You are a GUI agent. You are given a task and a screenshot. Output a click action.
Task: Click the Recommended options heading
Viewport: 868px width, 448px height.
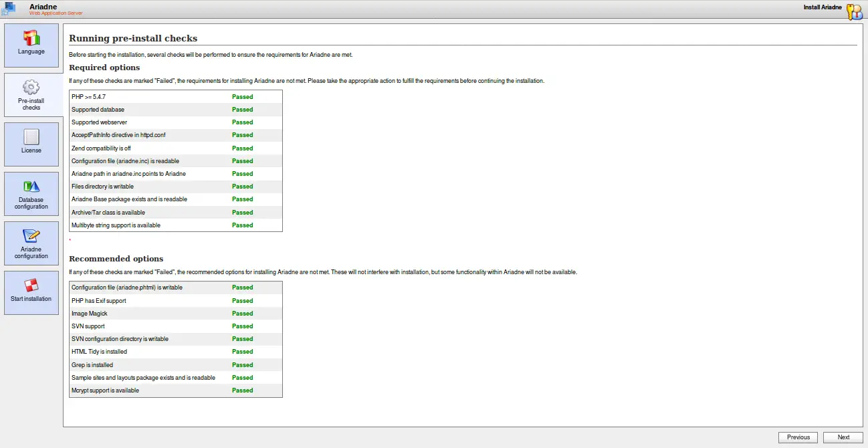116,259
